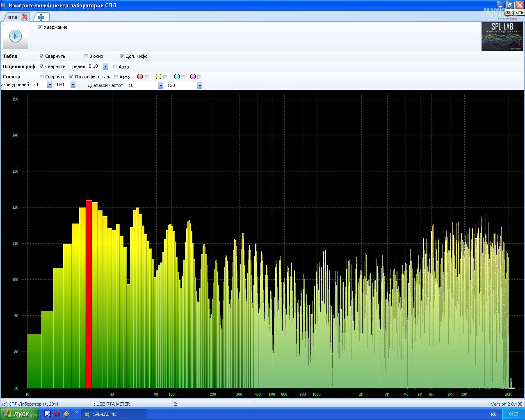
Task: Enable the checkbox beside the cyan swatch
Action: coord(183,77)
